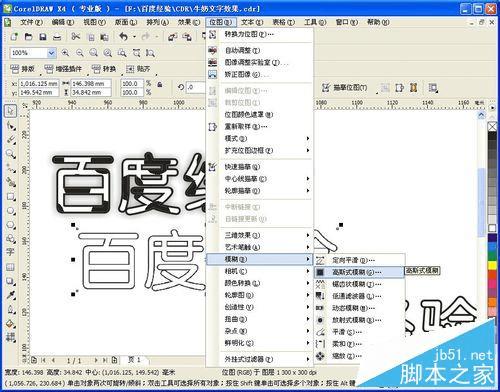Select the Eyedropper tool in the toolbox

coord(11,295)
